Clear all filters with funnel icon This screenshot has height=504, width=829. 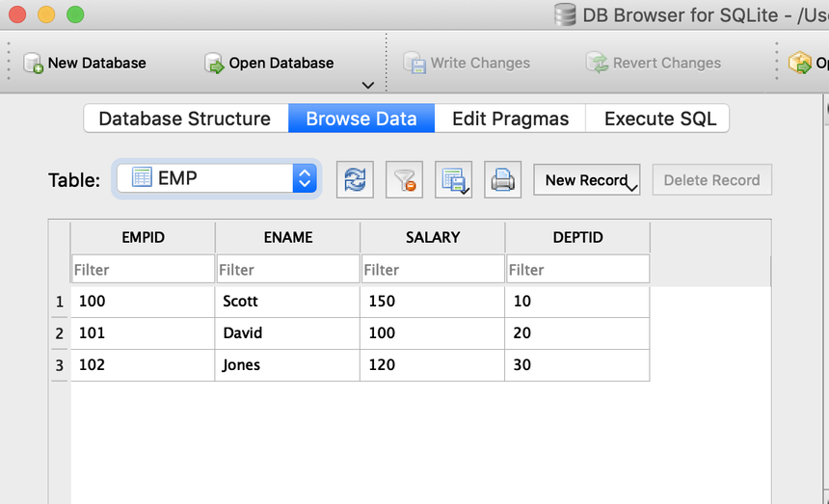tap(404, 179)
